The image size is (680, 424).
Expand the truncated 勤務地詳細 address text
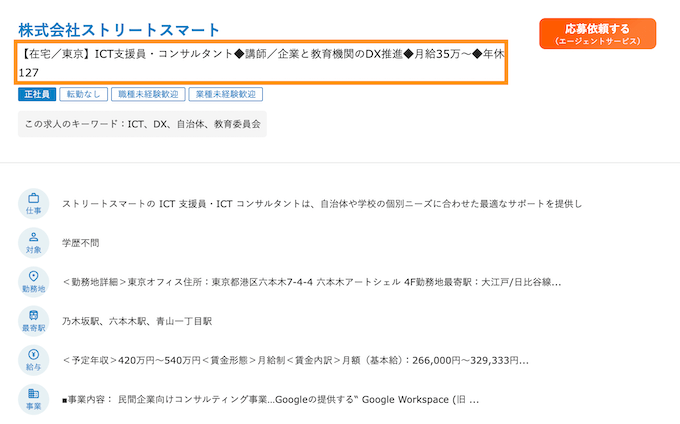click(311, 282)
